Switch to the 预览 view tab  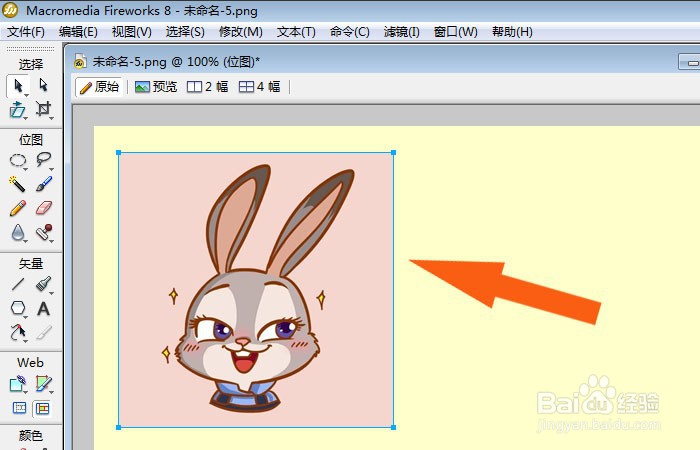156,87
